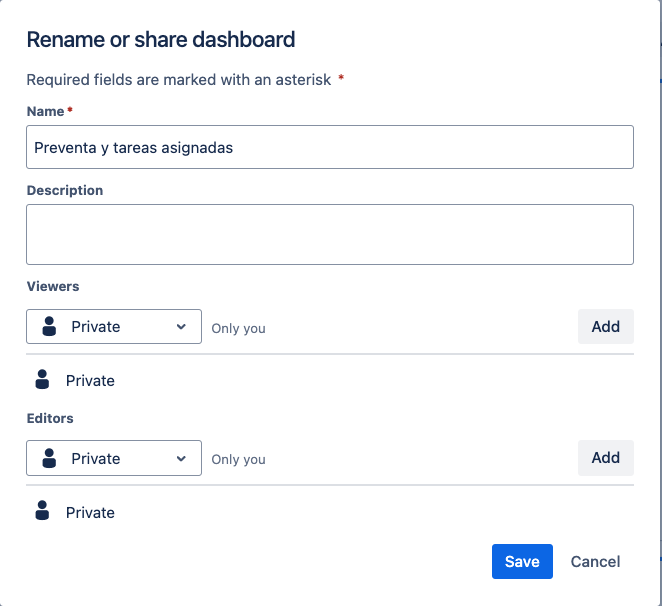Click the chevron arrow in Viewers dropdown
The image size is (662, 606).
(181, 326)
